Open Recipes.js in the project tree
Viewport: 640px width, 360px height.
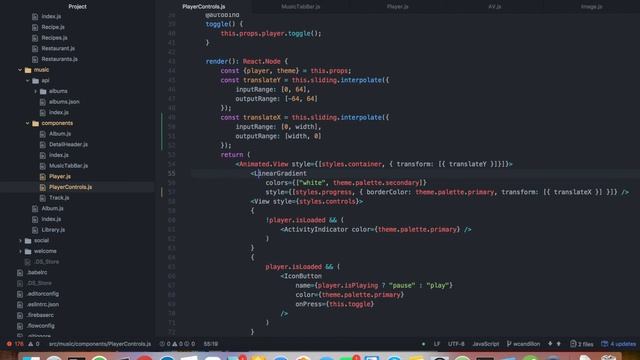click(x=54, y=38)
